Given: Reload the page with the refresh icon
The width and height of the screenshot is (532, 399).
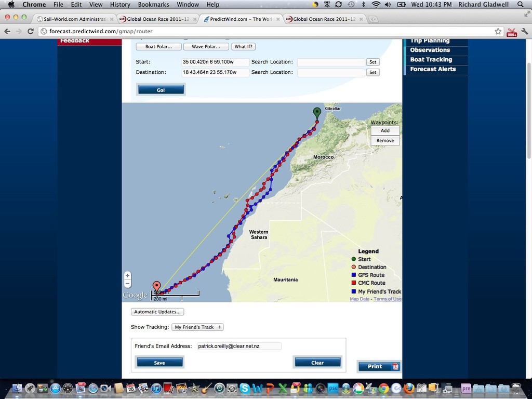Looking at the screenshot, I should [x=31, y=31].
